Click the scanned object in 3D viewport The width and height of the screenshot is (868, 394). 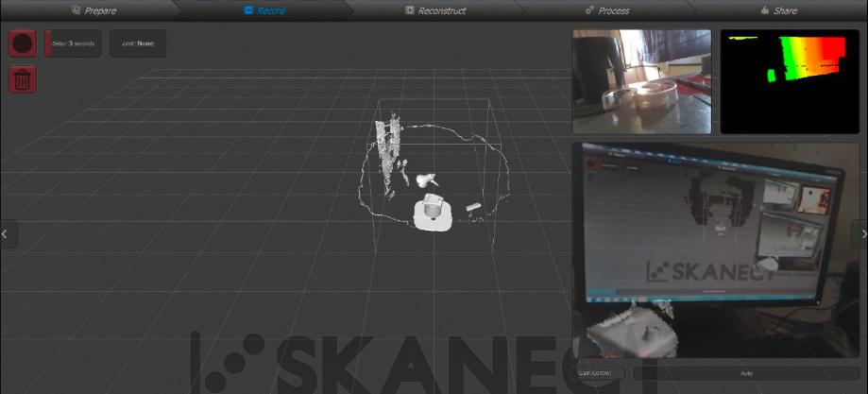pyautogui.click(x=433, y=213)
